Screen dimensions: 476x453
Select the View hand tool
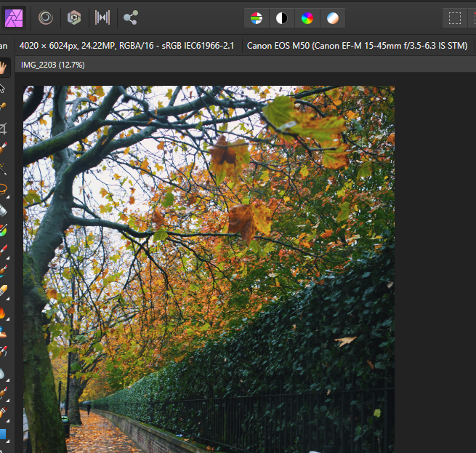coord(3,68)
